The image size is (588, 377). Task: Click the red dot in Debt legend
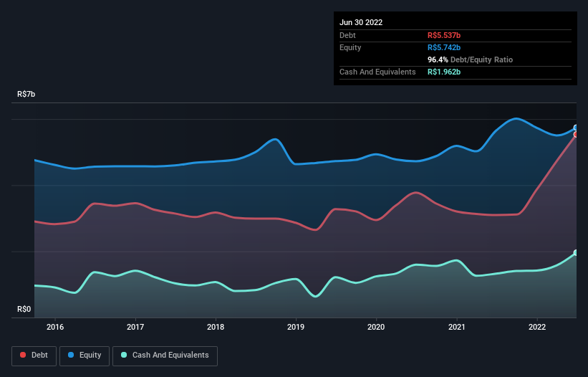coord(23,355)
